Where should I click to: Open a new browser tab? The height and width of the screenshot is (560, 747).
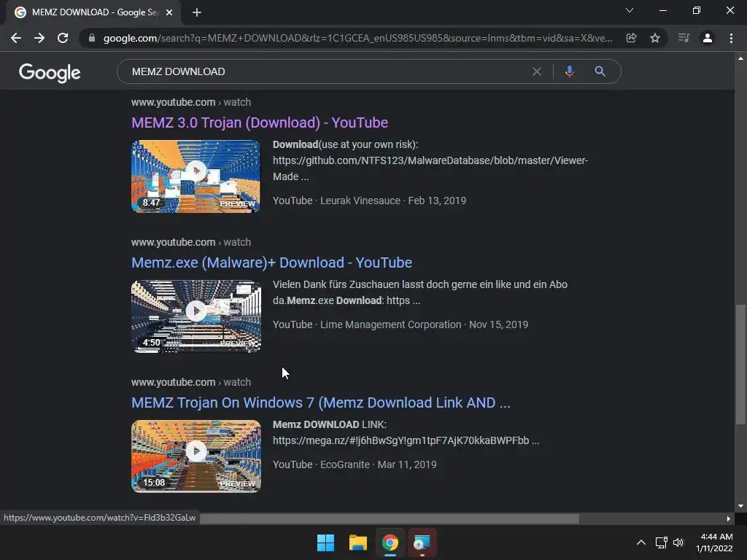tap(197, 12)
